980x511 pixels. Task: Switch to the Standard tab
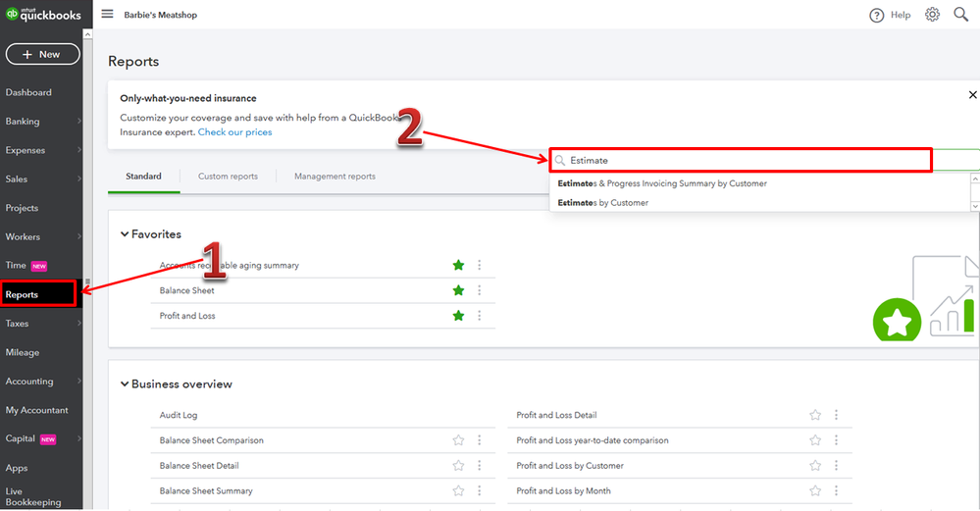[144, 177]
